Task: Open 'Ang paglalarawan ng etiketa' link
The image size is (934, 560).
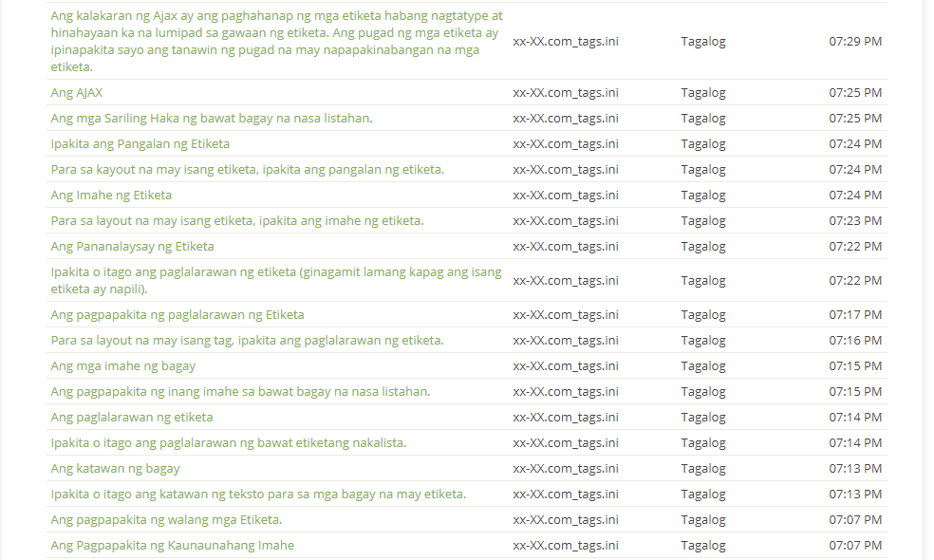Action: pyautogui.click(x=132, y=418)
